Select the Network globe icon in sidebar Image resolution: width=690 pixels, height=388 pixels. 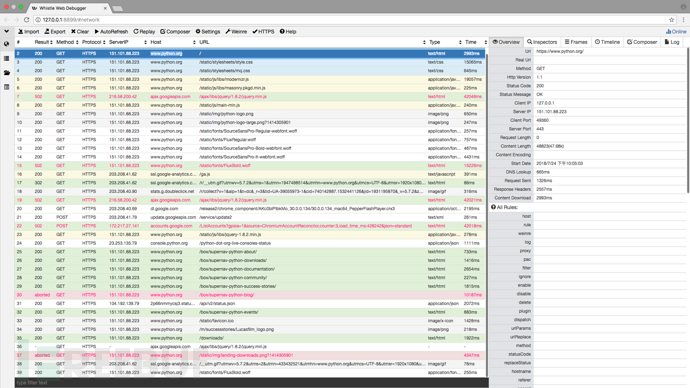click(x=7, y=44)
